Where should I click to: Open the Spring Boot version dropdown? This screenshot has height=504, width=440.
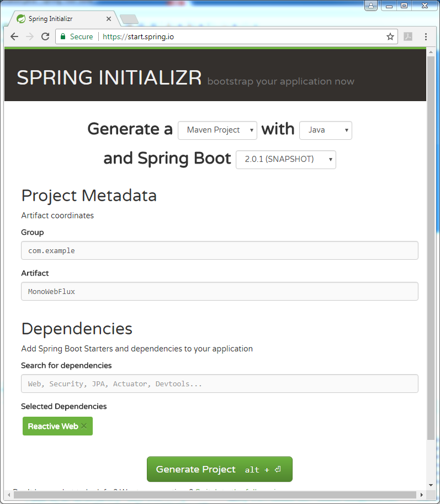point(286,159)
